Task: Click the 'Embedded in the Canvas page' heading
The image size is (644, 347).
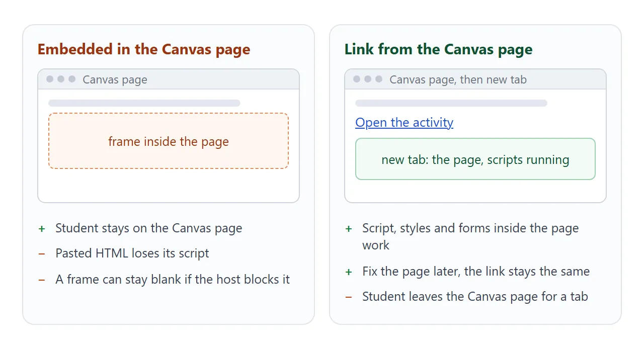Action: click(144, 49)
